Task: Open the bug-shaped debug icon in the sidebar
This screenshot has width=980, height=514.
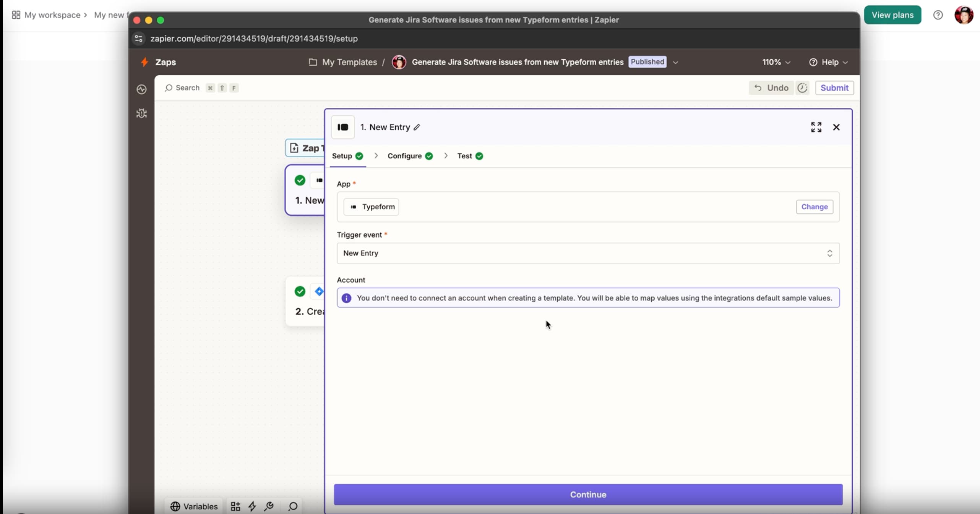Action: point(141,113)
